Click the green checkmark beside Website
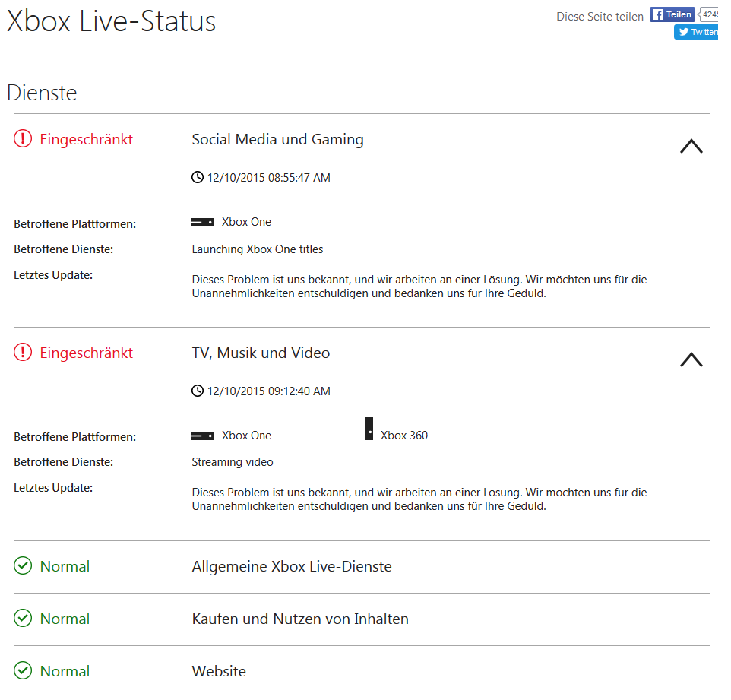The width and height of the screenshot is (731, 700). click(x=23, y=670)
